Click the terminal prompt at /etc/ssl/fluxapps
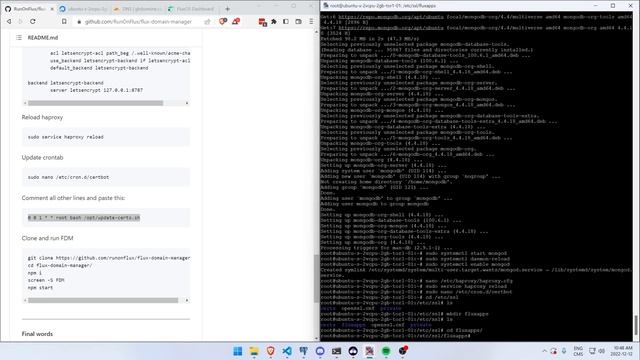The height and width of the screenshot is (360, 640). pos(395,336)
